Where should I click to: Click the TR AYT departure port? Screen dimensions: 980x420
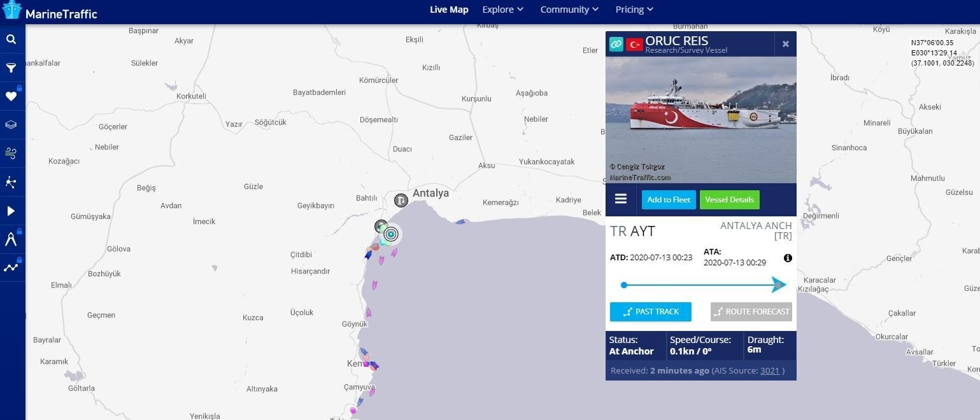(x=632, y=231)
